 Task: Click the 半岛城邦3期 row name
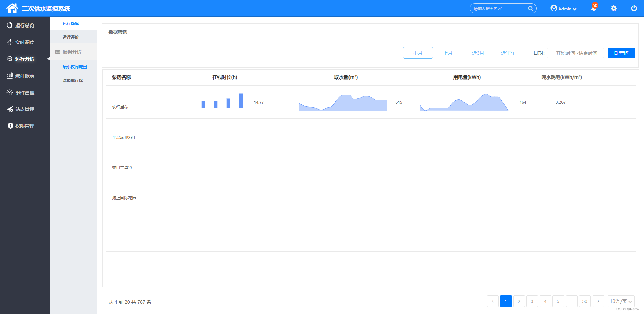click(x=123, y=137)
